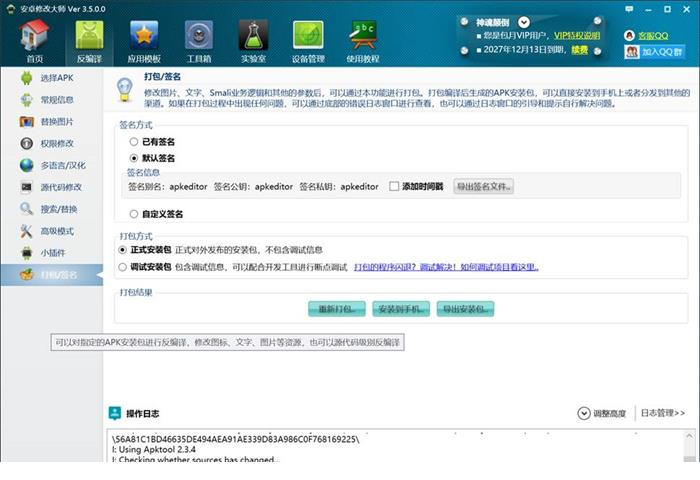Click the 重新打包 button

tap(337, 309)
